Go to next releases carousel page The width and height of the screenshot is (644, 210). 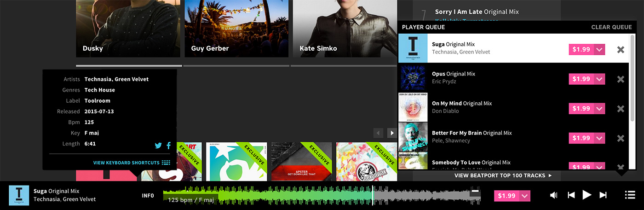tap(392, 133)
